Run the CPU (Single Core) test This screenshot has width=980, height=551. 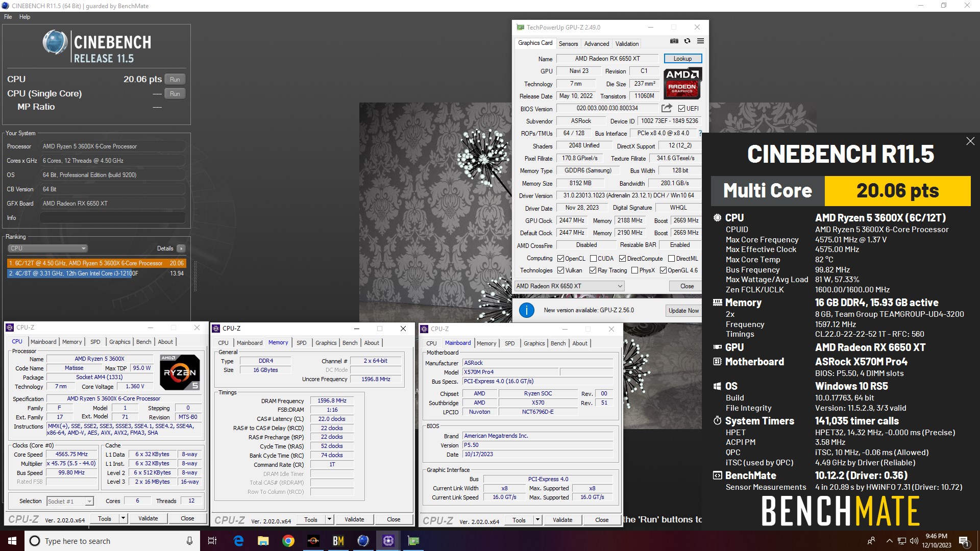pos(175,94)
